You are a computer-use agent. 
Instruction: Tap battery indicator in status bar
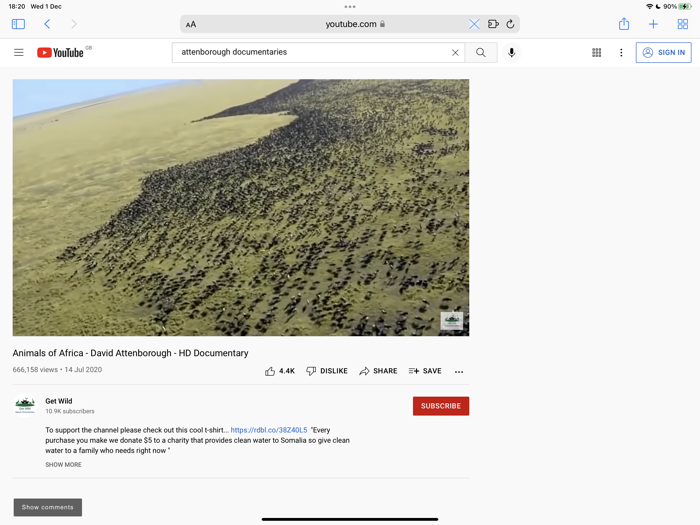click(685, 7)
